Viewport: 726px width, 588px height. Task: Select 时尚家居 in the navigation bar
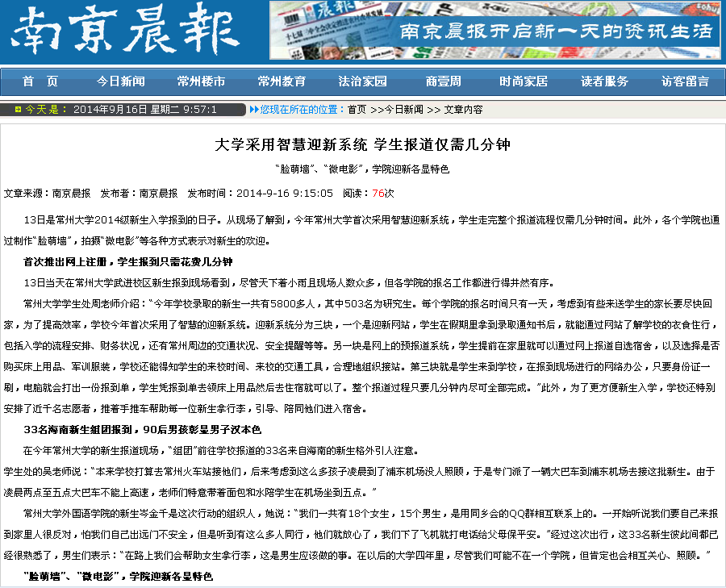coord(524,81)
